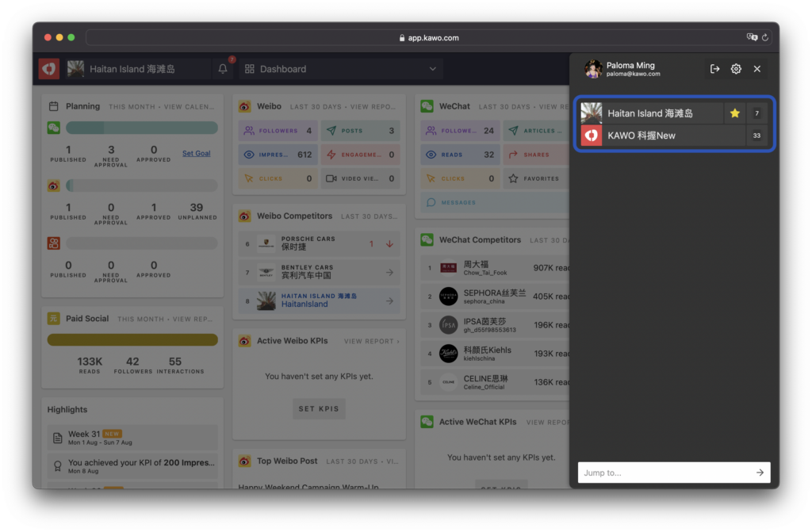Click the WeChat Articles paper-plane tile
Viewport: 812px width, 532px height.
click(537, 131)
